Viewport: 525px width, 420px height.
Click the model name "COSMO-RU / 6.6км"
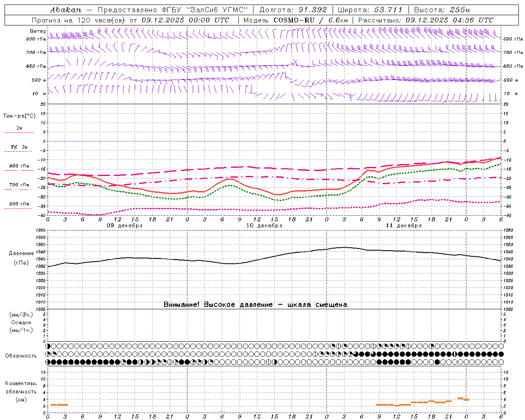click(x=310, y=20)
